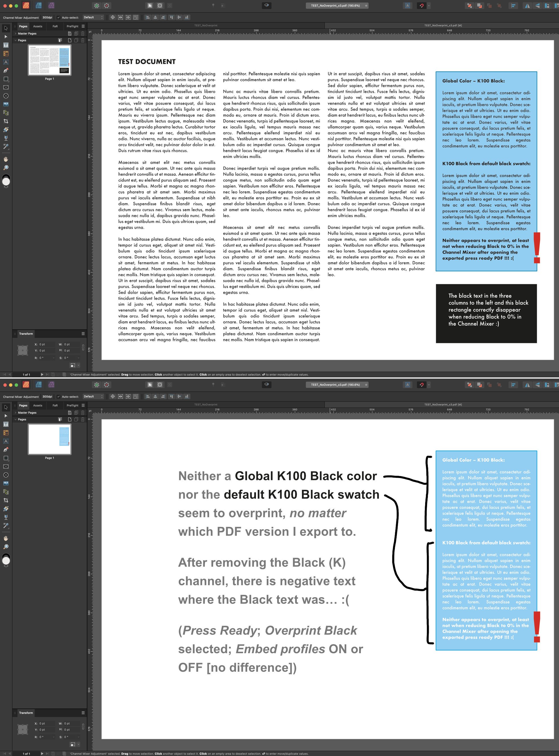This screenshot has width=559, height=756.
Task: Add a new page to the document
Action: point(70,40)
